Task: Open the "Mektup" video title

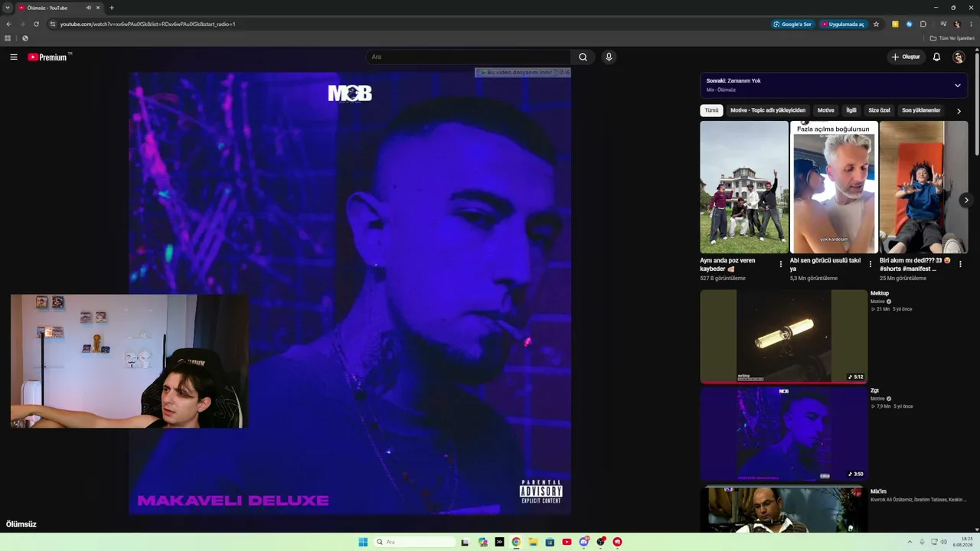Action: point(880,293)
